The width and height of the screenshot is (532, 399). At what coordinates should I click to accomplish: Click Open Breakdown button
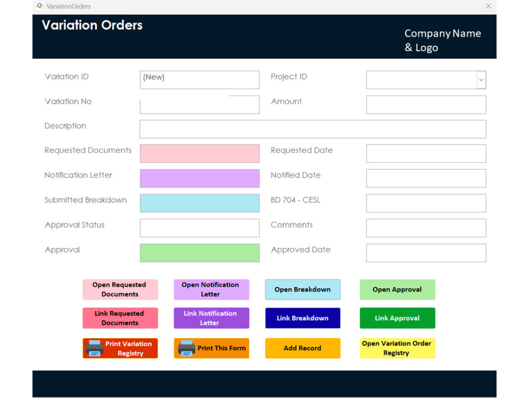point(303,289)
